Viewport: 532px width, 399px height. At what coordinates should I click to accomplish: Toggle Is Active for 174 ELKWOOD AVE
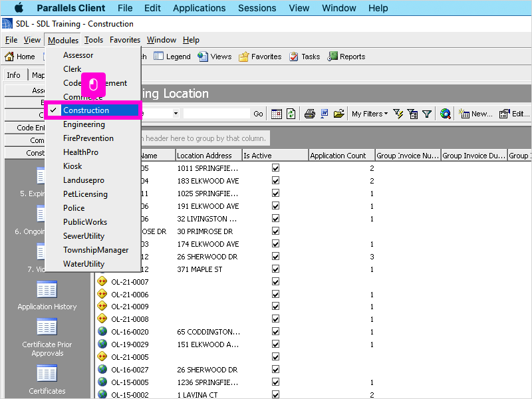point(275,243)
